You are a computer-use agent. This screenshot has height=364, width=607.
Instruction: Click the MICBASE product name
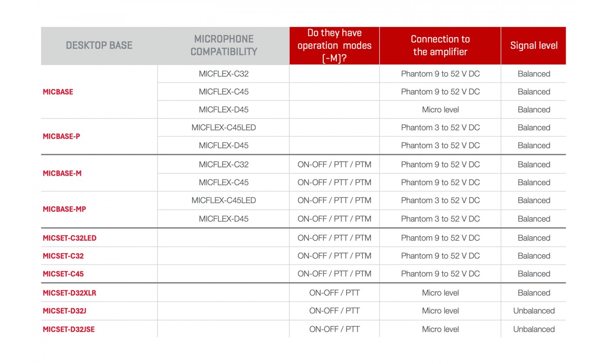[x=58, y=92]
